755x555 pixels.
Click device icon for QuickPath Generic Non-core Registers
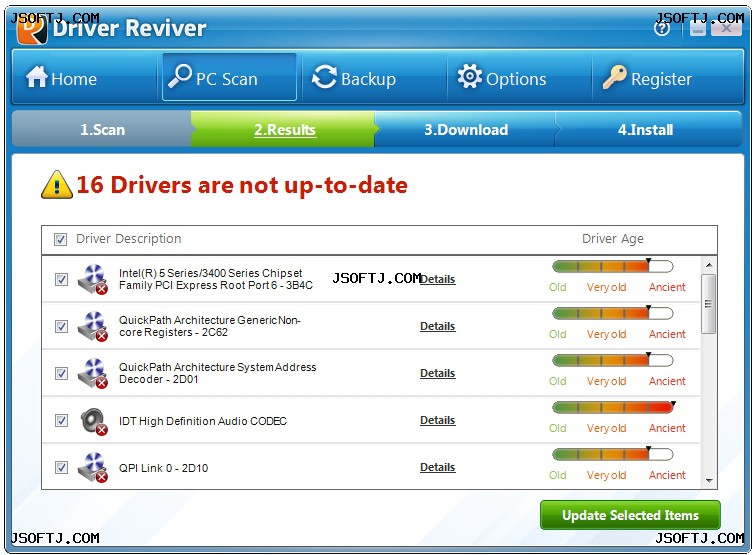click(x=92, y=326)
